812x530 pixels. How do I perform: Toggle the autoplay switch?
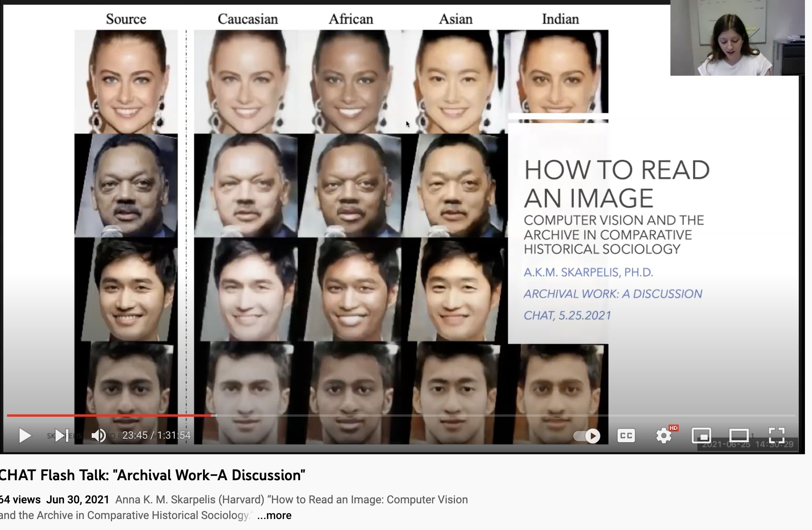click(587, 436)
